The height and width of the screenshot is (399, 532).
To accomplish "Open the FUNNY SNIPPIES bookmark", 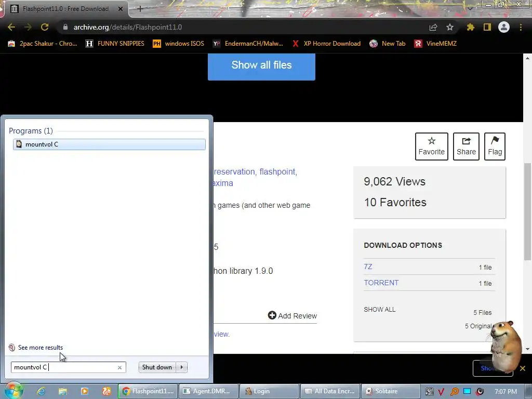I will tap(115, 44).
